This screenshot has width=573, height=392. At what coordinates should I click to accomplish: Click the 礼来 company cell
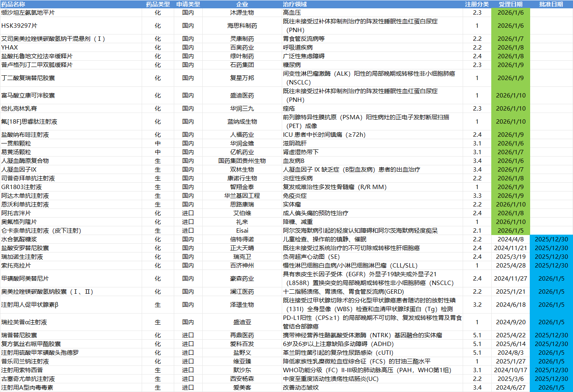pos(242,222)
